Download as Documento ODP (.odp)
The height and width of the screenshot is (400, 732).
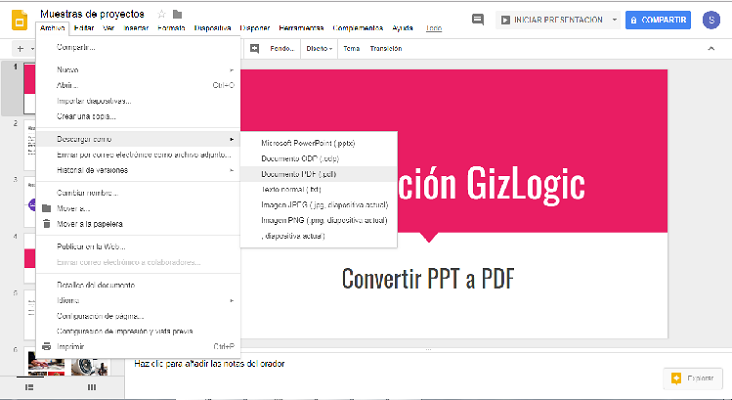(x=319, y=159)
